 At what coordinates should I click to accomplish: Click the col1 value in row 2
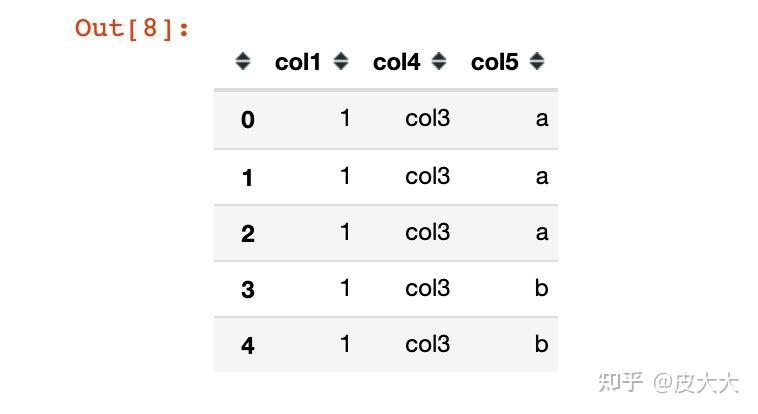[x=345, y=232]
